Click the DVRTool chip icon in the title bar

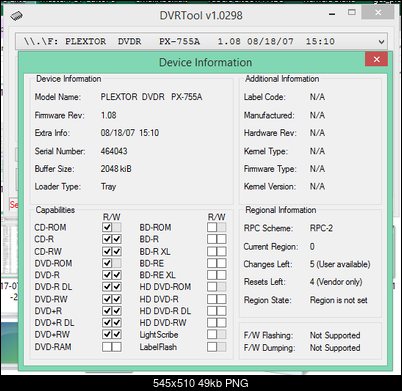pyautogui.click(x=16, y=15)
